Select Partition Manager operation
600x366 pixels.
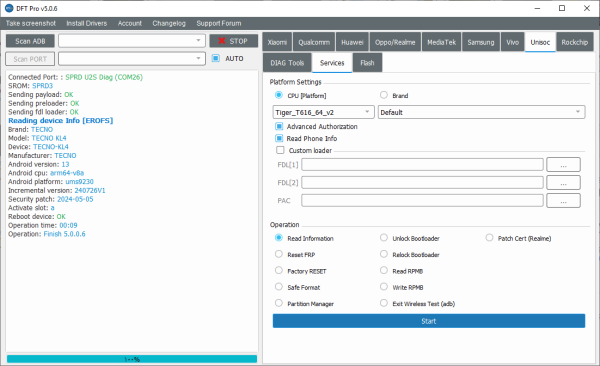coord(279,303)
